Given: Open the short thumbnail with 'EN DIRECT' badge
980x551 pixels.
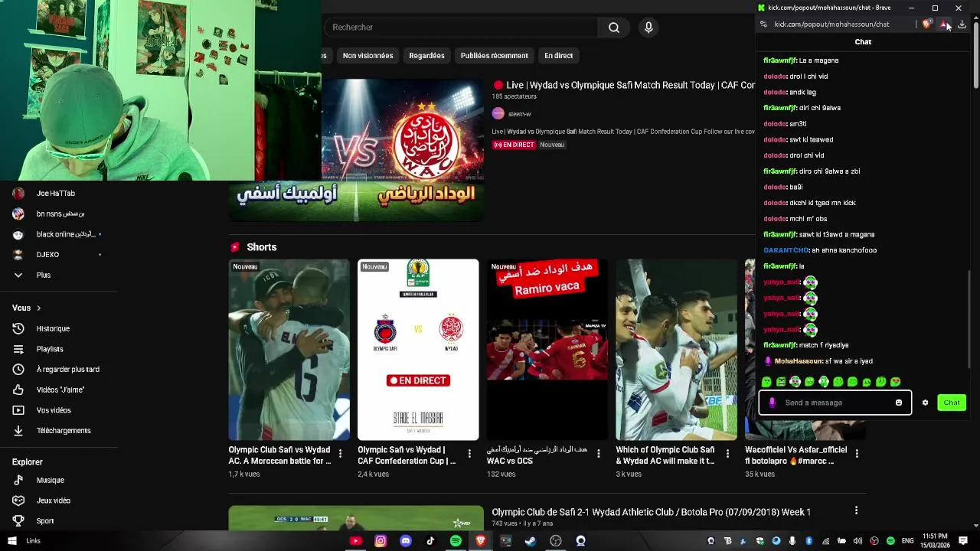Looking at the screenshot, I should pyautogui.click(x=418, y=350).
